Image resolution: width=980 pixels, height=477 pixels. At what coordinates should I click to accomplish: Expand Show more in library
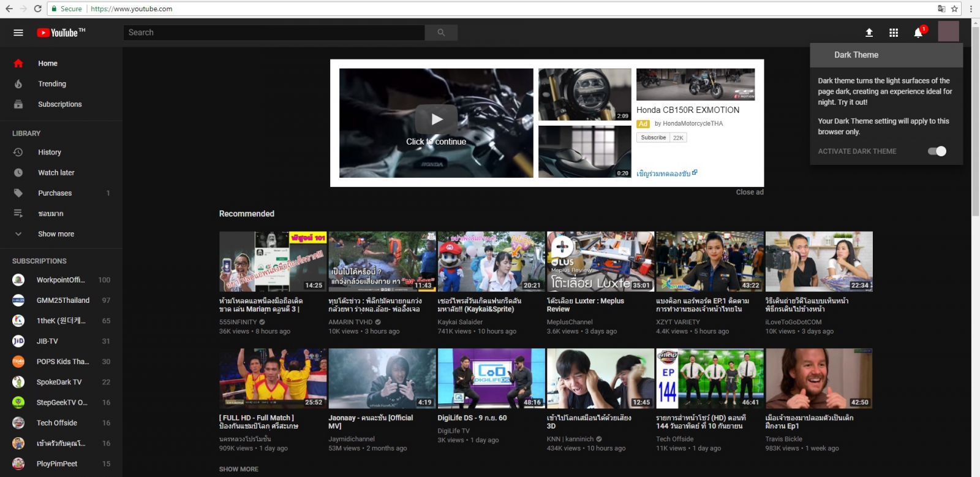point(56,234)
